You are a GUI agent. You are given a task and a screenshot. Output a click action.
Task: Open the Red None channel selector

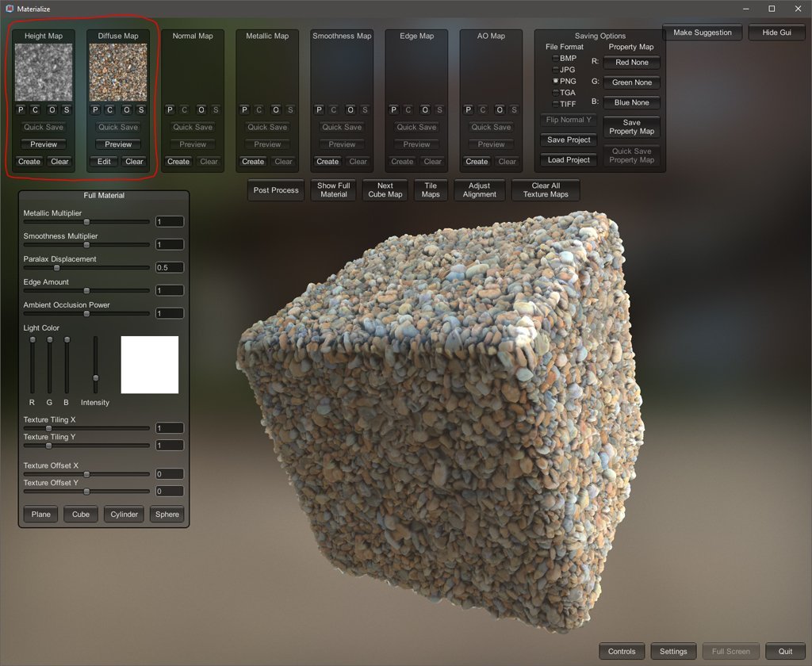(x=631, y=63)
